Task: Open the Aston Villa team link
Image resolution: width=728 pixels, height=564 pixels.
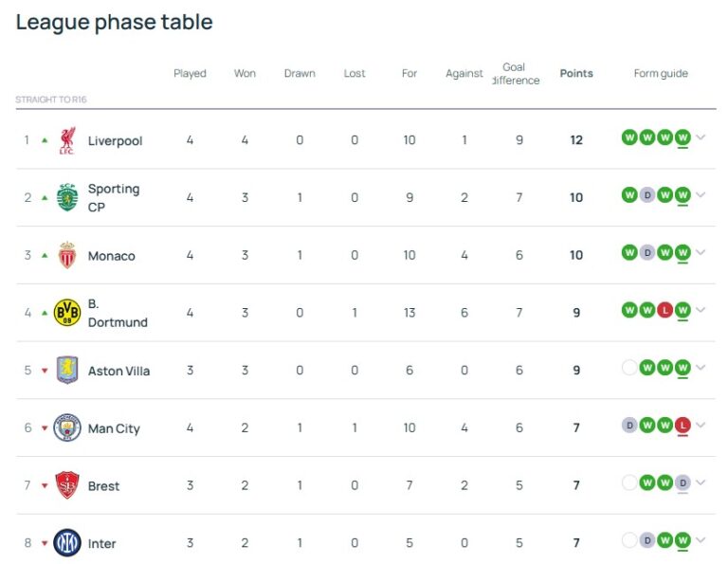Action: coord(118,371)
